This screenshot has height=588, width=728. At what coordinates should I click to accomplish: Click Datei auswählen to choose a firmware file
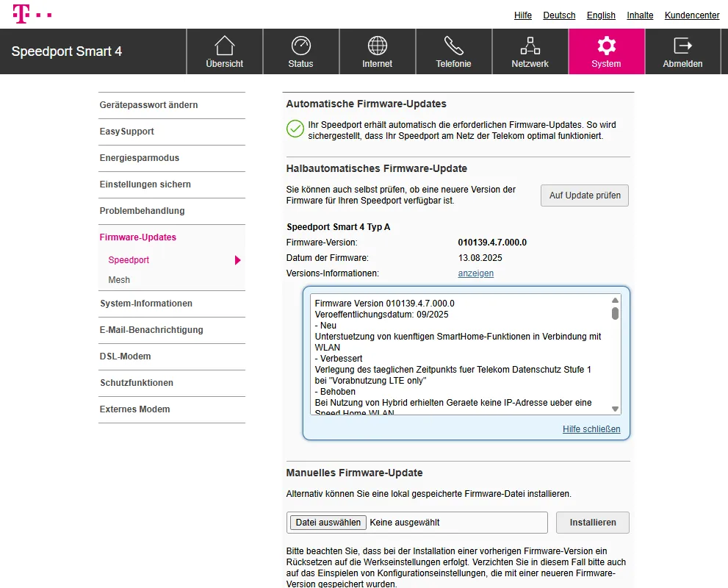(326, 522)
